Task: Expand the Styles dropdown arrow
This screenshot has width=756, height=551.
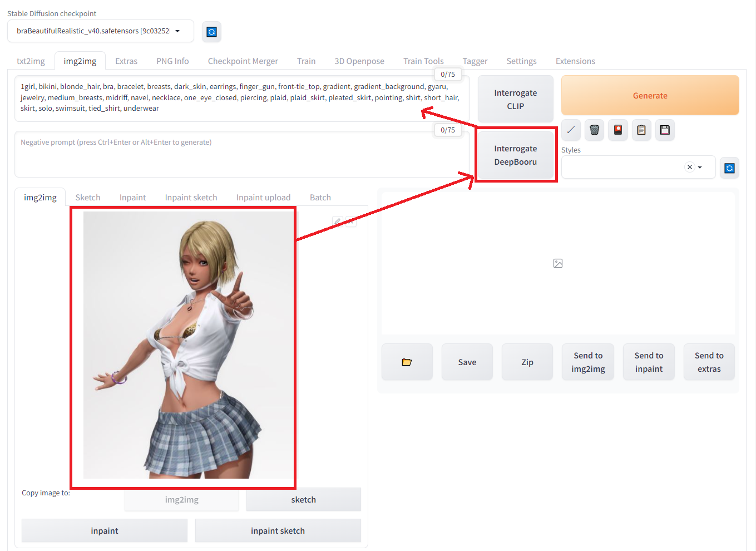Action: [700, 167]
